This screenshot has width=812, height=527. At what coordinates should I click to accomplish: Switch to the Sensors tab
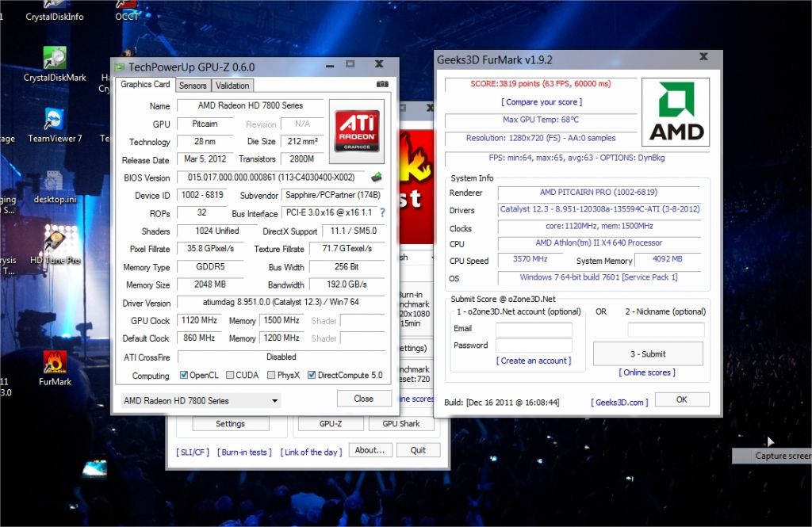(x=193, y=86)
